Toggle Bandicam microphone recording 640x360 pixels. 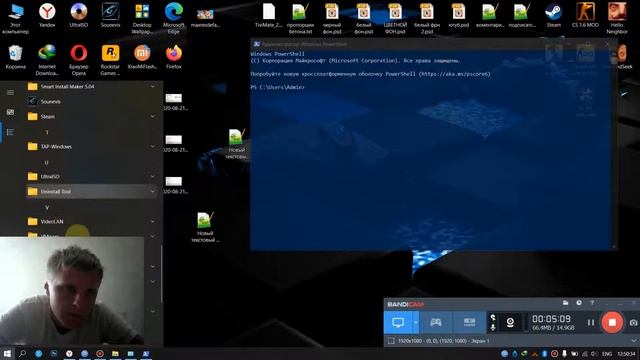493,327
